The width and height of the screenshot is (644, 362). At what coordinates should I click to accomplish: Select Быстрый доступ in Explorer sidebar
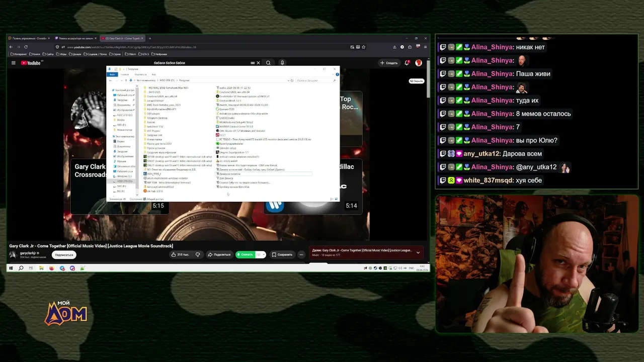coord(123,90)
